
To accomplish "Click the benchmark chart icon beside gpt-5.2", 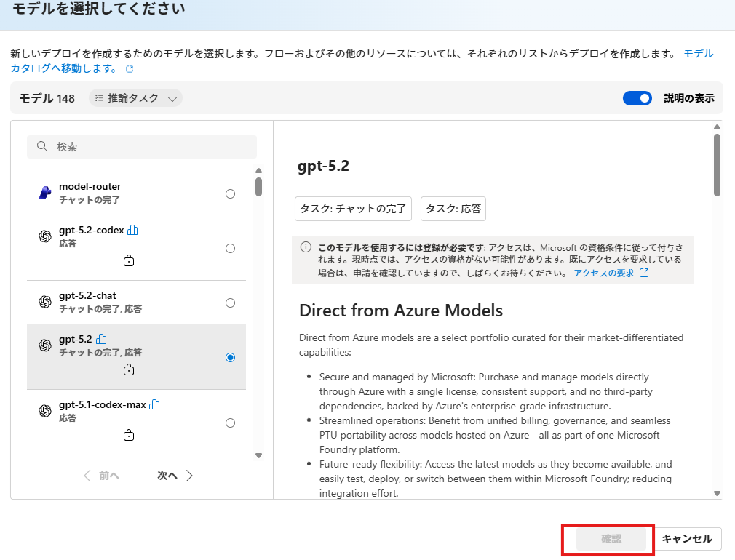I will coord(101,339).
